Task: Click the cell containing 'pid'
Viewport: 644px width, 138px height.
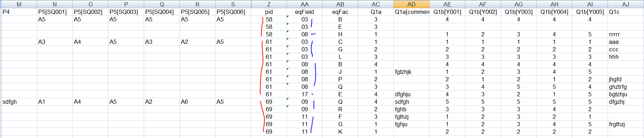Action: 269,12
